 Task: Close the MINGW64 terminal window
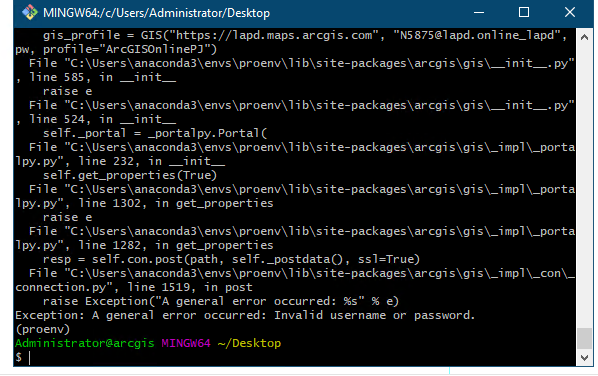pyautogui.click(x=570, y=13)
